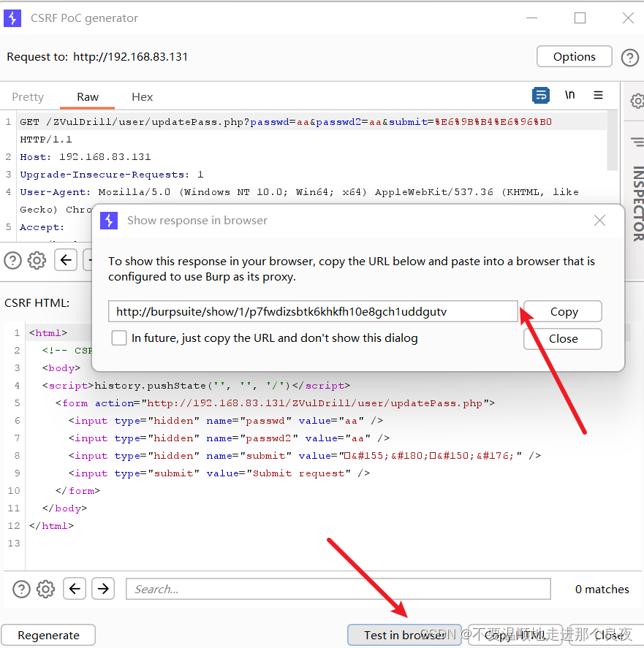Maximize the CSRF PoC generator window

click(580, 18)
